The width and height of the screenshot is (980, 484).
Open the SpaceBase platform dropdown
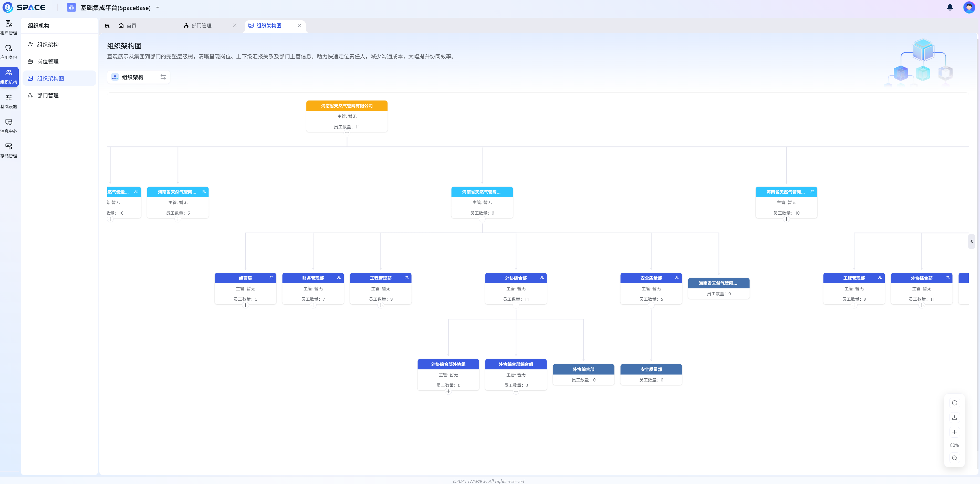[158, 8]
